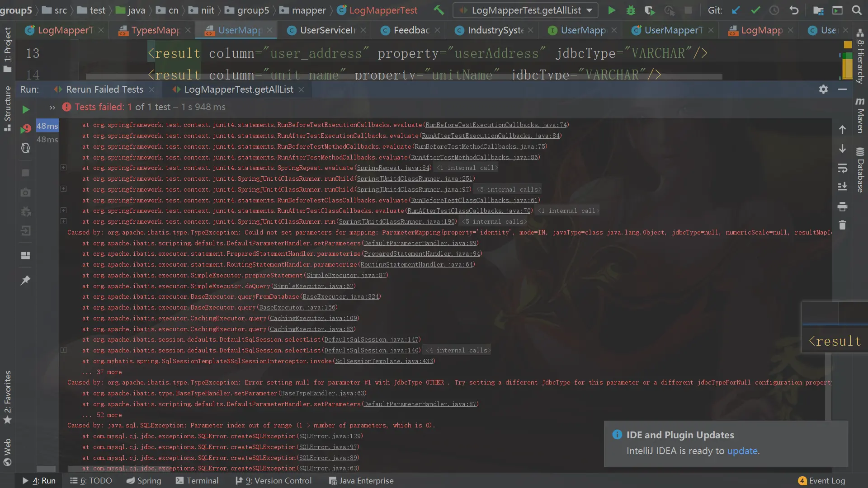
Task: Open the Terminal tool window tab
Action: point(197,481)
